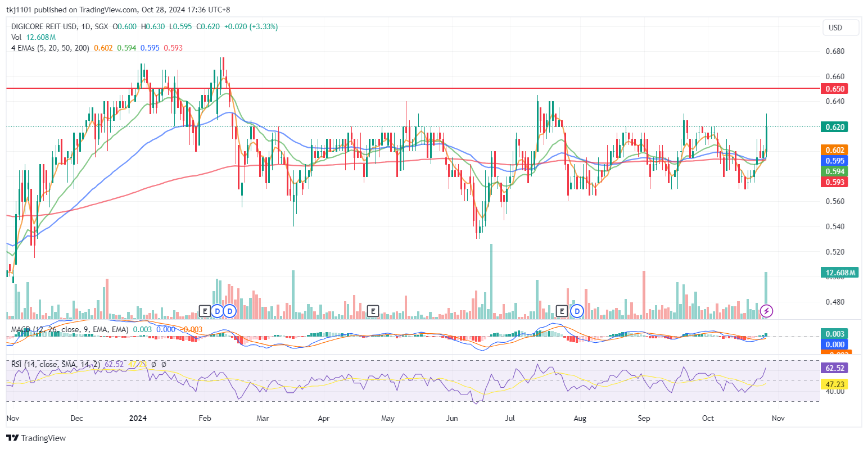
Task: Select the Vol indicator legend
Action: [33, 37]
